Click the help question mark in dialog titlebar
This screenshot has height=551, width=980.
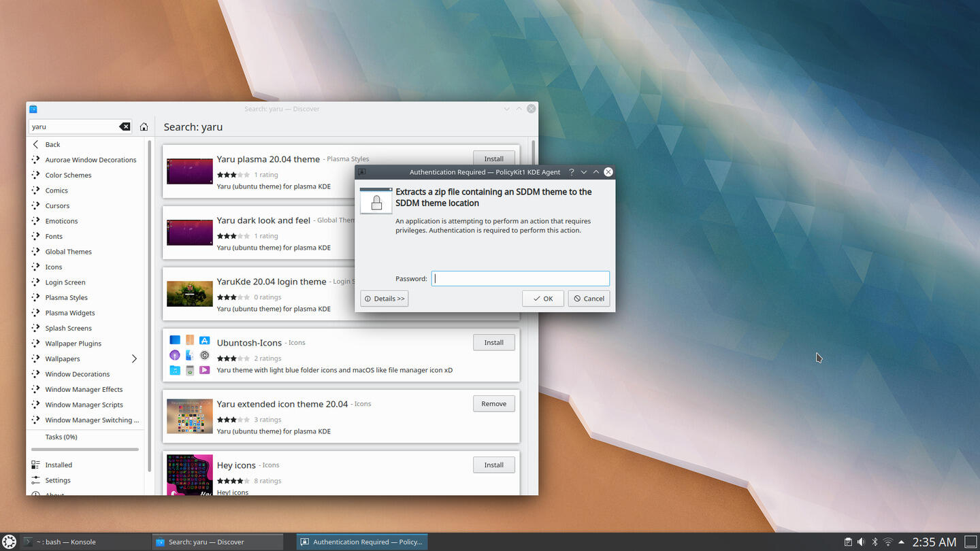pos(572,172)
